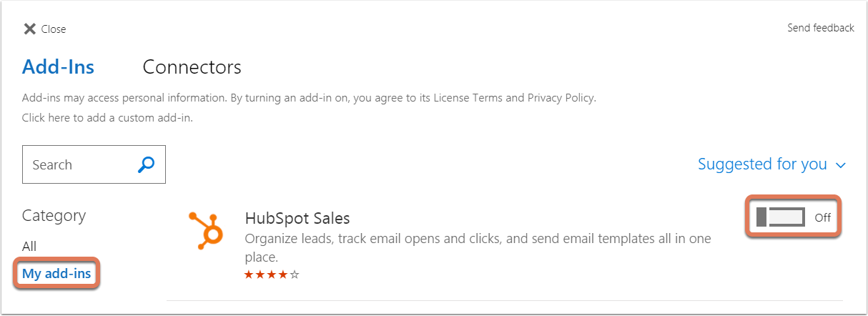
Task: Click the Off label next to toggle
Action: click(x=823, y=217)
